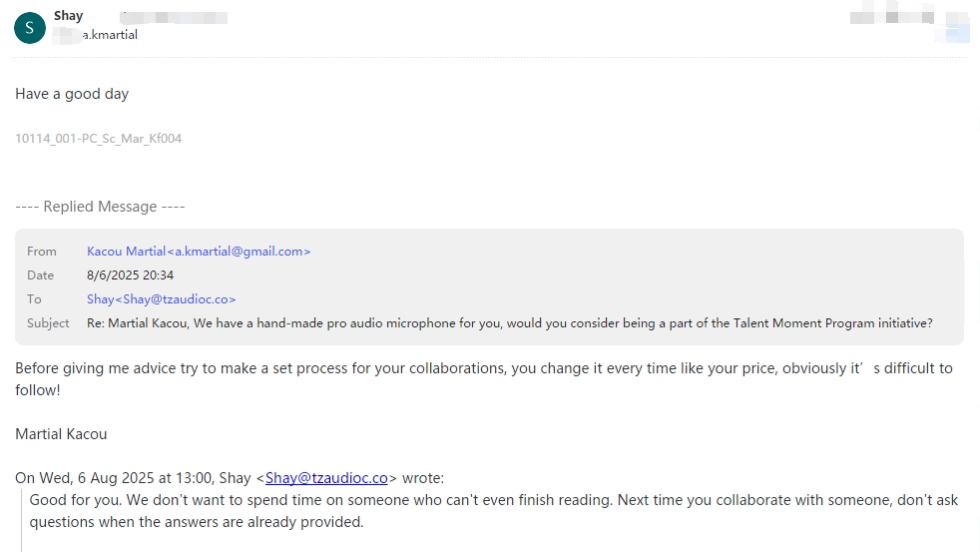The height and width of the screenshot is (552, 980).
Task: Click the tracking code 10114_001-PC_Sc_Mar_Kf004
Action: (98, 139)
